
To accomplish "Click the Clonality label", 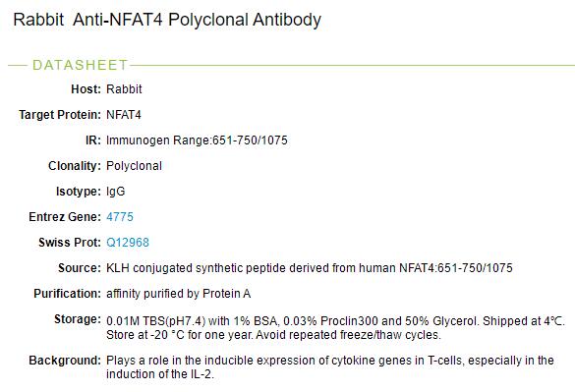I will [x=75, y=166].
